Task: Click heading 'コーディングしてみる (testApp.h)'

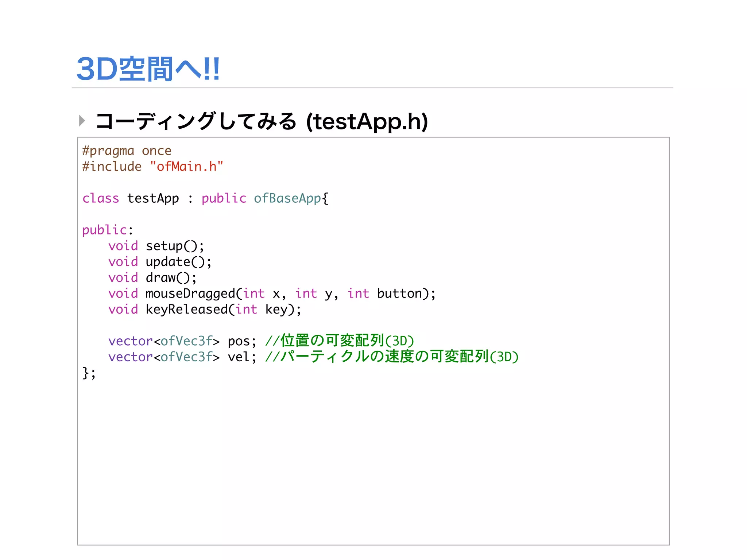Action: click(x=262, y=121)
